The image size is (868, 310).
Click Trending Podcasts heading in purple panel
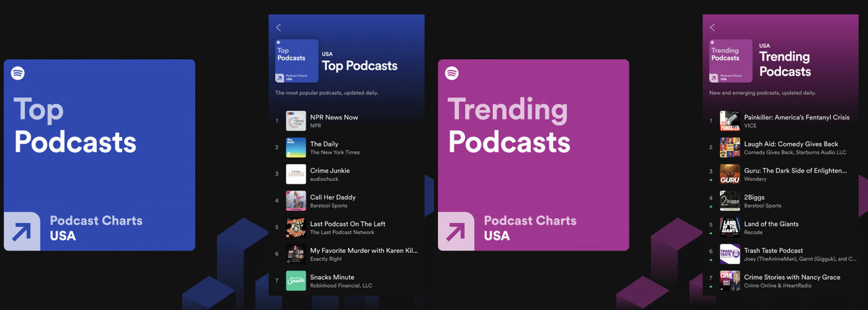pos(785,64)
